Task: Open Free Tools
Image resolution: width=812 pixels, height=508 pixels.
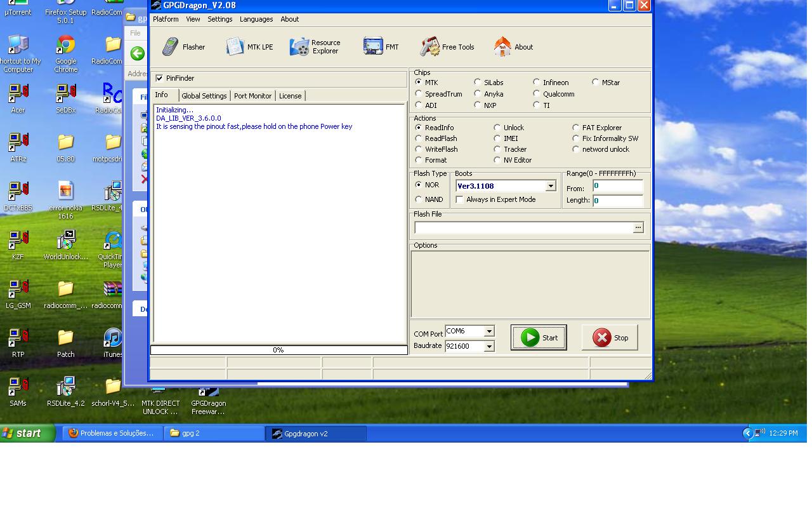Action: pyautogui.click(x=447, y=47)
